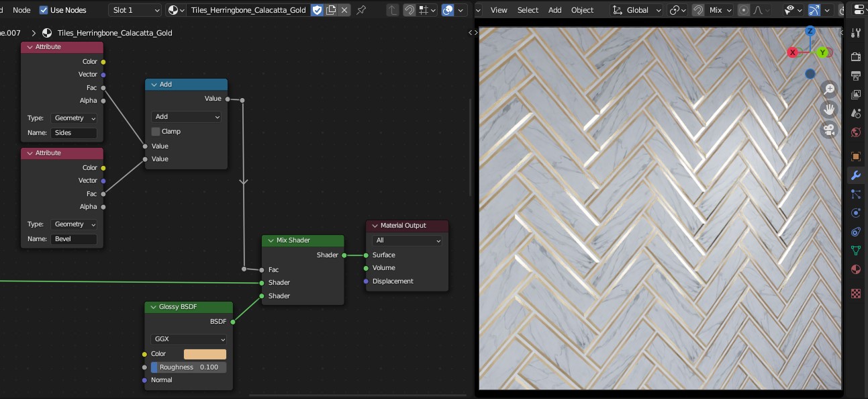Click the pan view hand icon

click(830, 109)
